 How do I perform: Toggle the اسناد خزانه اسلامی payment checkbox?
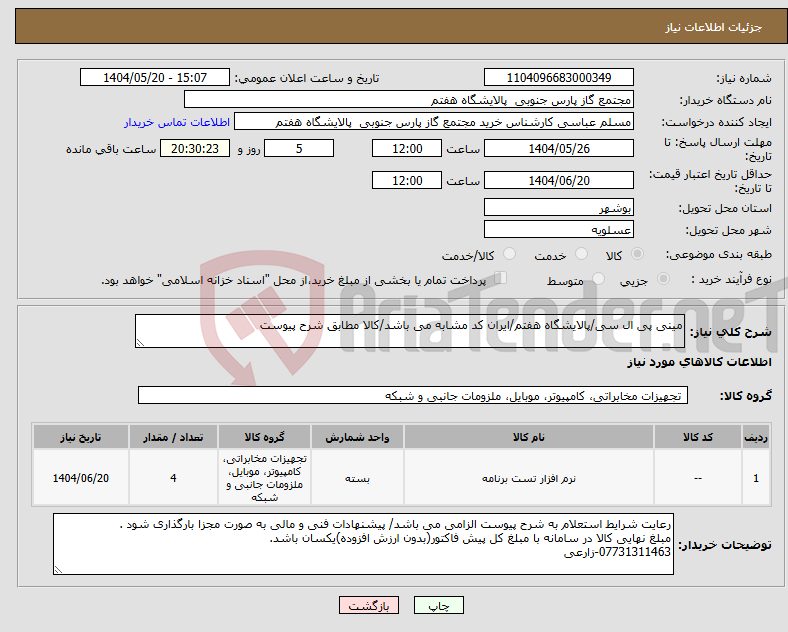(x=501, y=278)
